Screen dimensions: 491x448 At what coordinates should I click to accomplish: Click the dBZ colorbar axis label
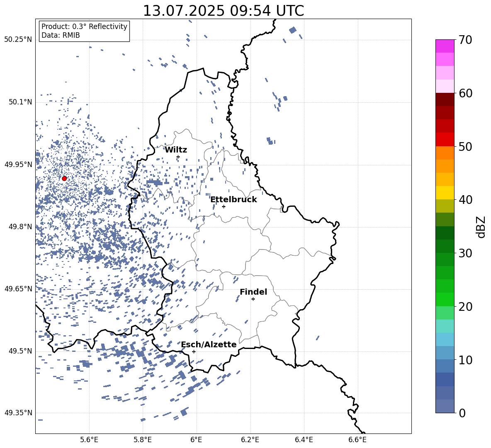pos(481,227)
